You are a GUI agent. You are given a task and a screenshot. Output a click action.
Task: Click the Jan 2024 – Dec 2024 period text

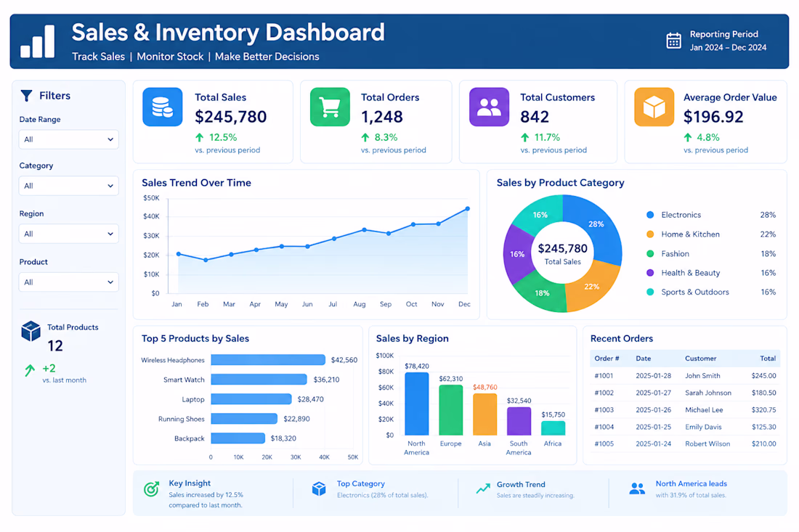point(728,47)
